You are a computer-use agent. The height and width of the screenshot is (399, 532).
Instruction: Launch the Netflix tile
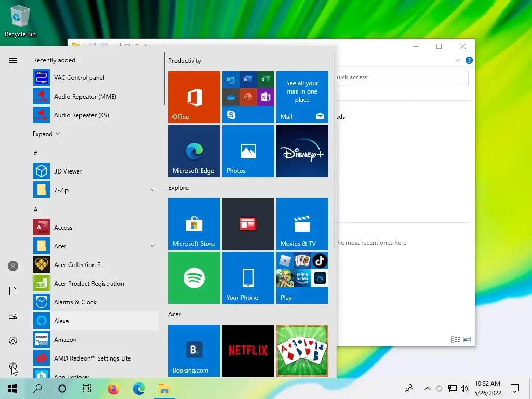[248, 351]
